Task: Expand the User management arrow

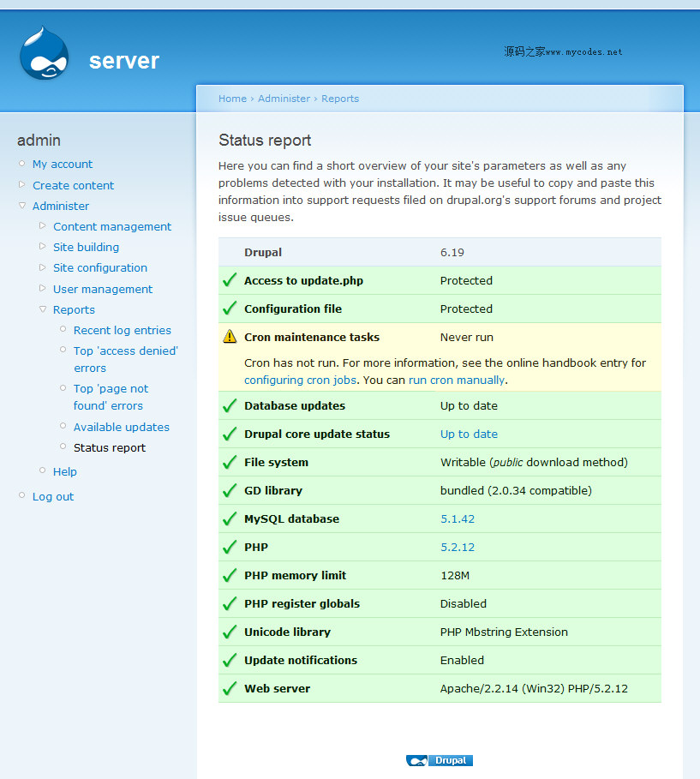Action: pyautogui.click(x=42, y=288)
